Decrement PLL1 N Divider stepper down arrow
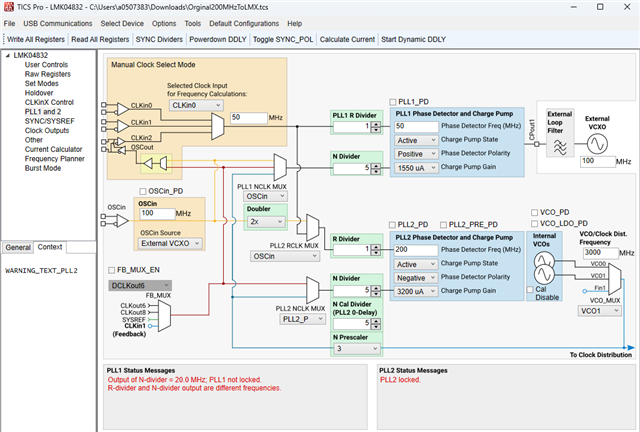 click(376, 171)
